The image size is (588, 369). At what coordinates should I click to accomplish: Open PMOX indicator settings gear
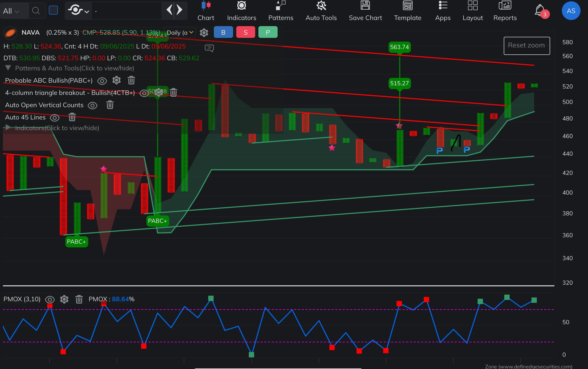(64, 299)
